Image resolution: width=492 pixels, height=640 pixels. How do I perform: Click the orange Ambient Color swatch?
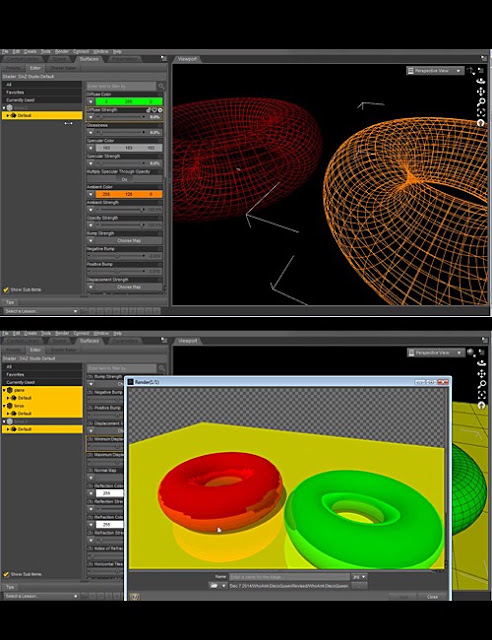pos(129,195)
